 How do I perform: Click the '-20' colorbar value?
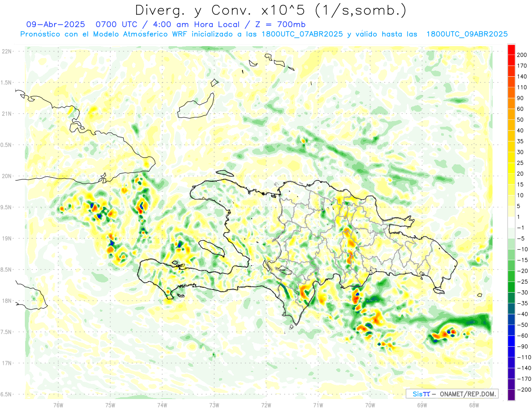tap(522, 271)
